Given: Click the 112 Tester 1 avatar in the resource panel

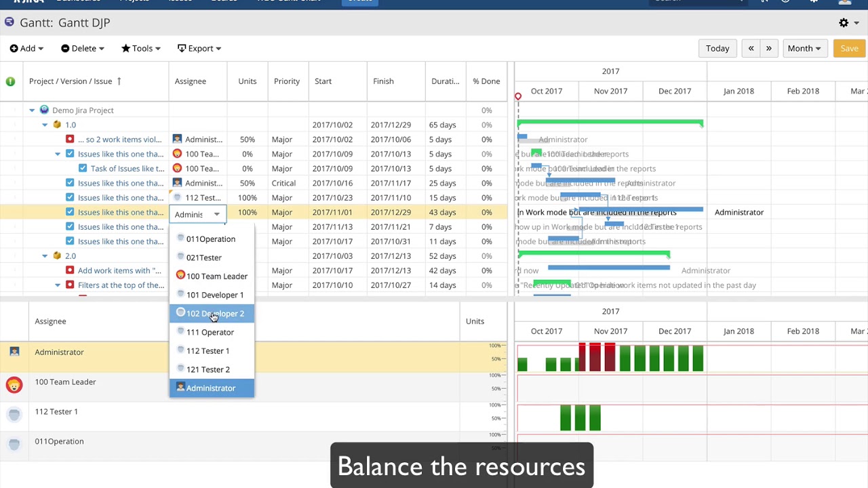Looking at the screenshot, I should click(x=14, y=414).
